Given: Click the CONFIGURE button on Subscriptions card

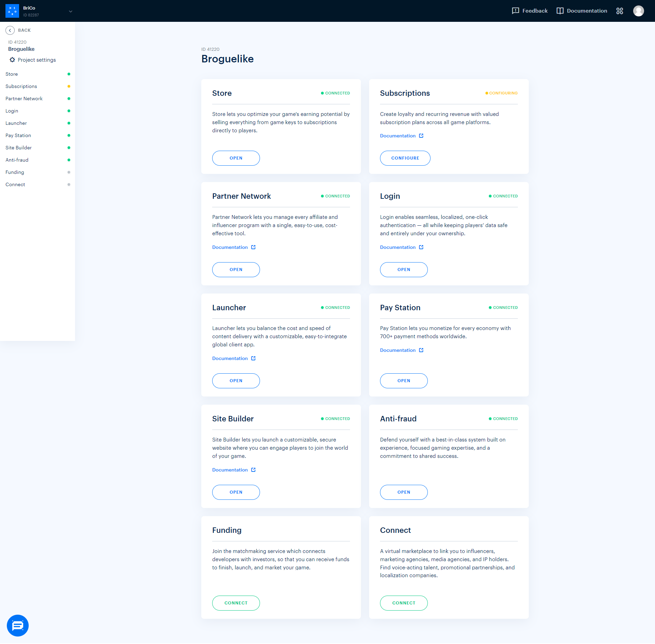Looking at the screenshot, I should (x=405, y=158).
